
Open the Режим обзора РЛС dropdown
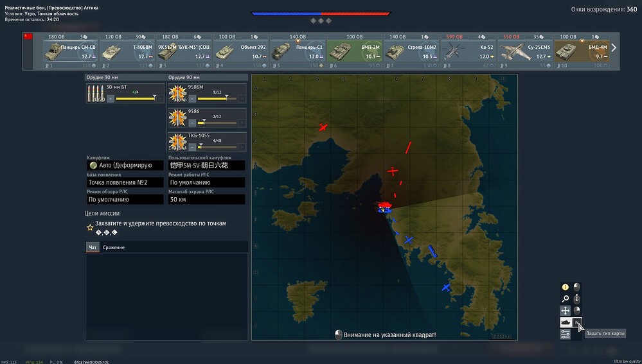pyautogui.click(x=125, y=200)
